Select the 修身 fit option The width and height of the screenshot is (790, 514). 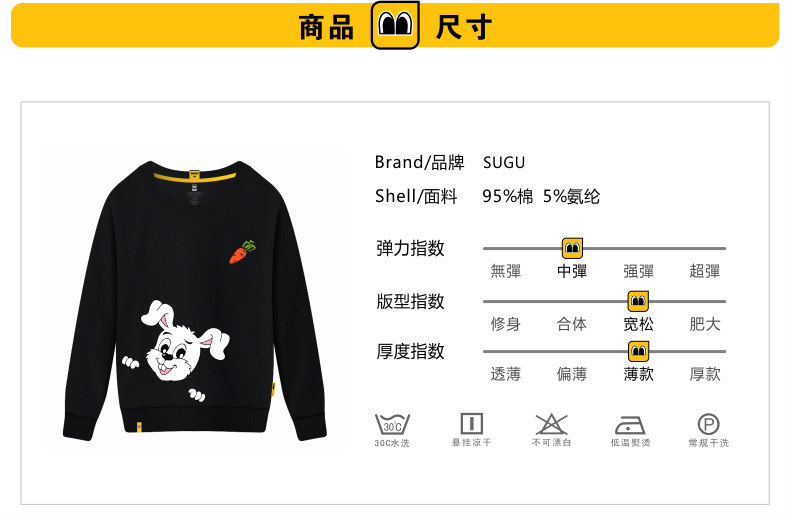[505, 324]
